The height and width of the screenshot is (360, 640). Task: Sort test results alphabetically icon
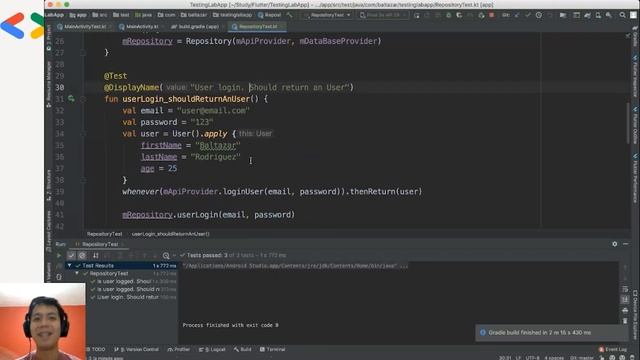[x=96, y=256]
